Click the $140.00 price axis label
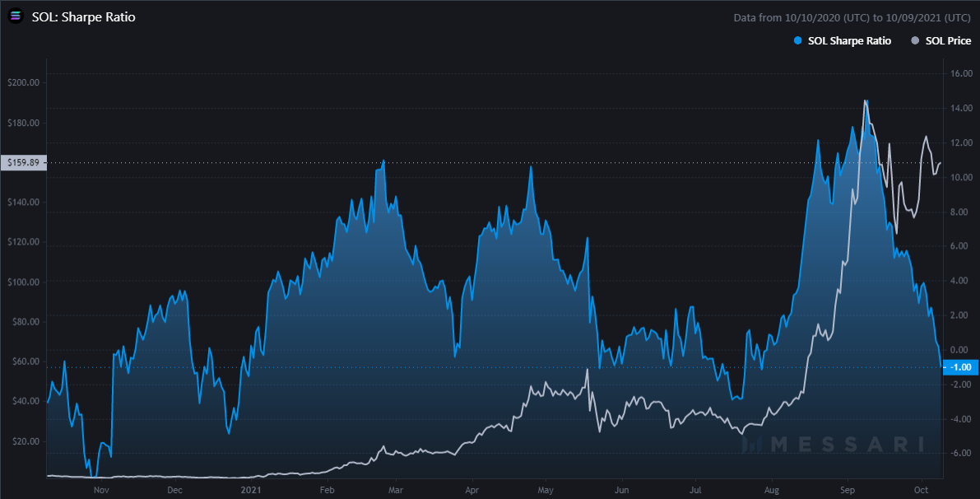Screen dimensions: 980x499 (x=24, y=202)
